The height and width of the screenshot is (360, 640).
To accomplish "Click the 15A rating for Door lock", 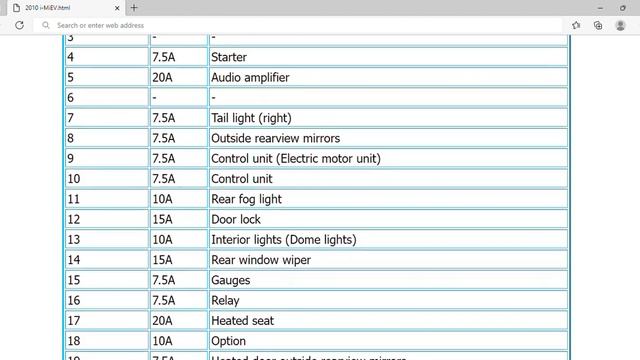I will (179, 219).
